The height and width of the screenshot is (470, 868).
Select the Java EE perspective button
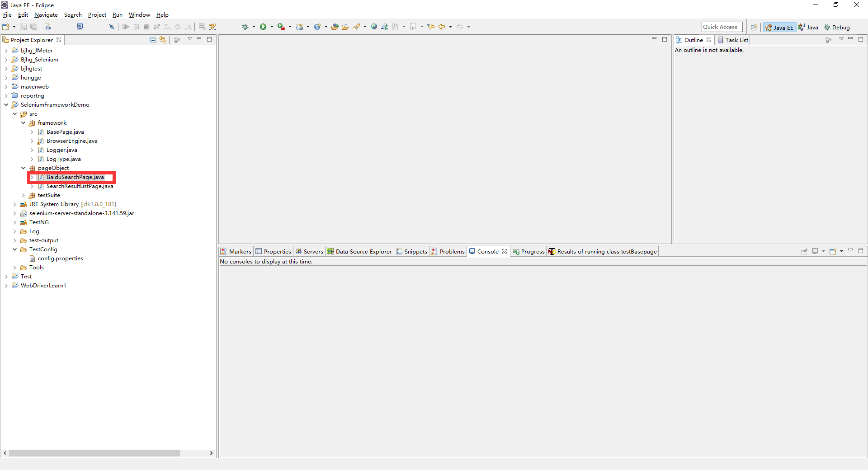[779, 28]
